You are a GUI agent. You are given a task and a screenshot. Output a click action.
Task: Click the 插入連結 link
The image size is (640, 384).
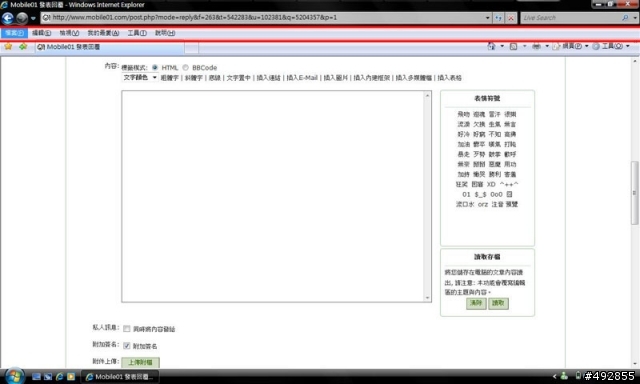pyautogui.click(x=268, y=78)
